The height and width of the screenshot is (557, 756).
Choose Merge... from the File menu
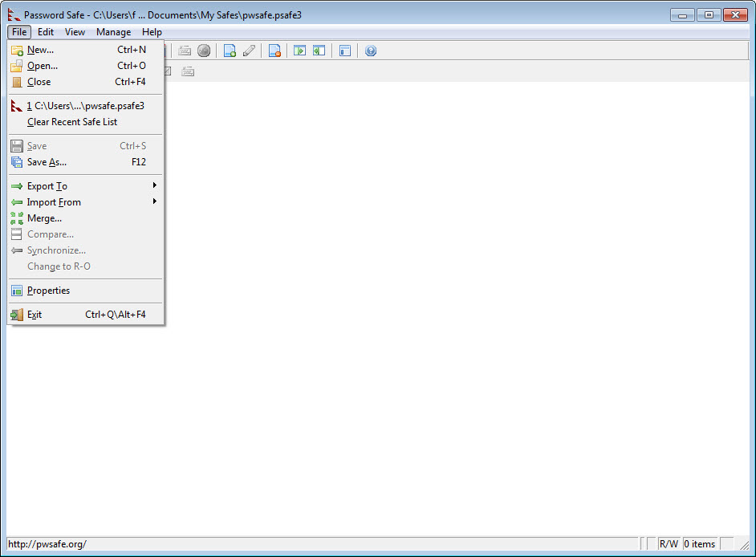44,218
